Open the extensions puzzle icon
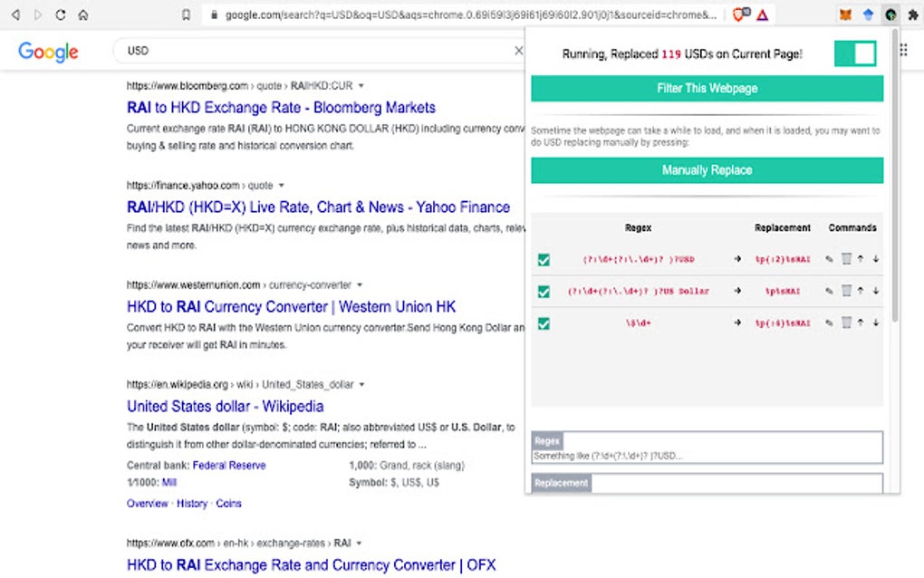The width and height of the screenshot is (924, 578). 911,14
